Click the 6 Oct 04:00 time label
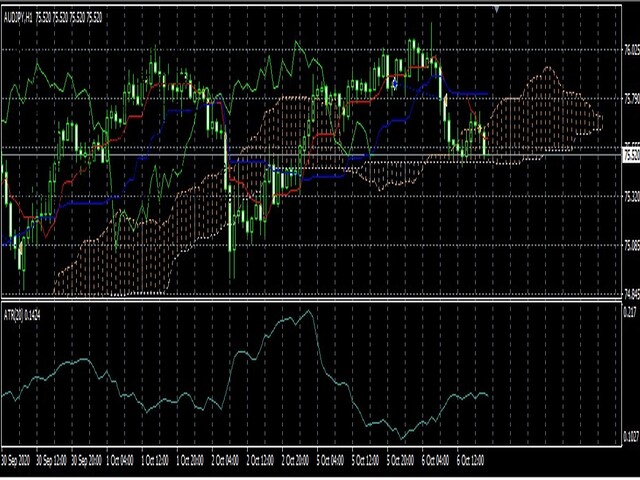Image resolution: width=640 pixels, height=480 pixels. point(436,461)
